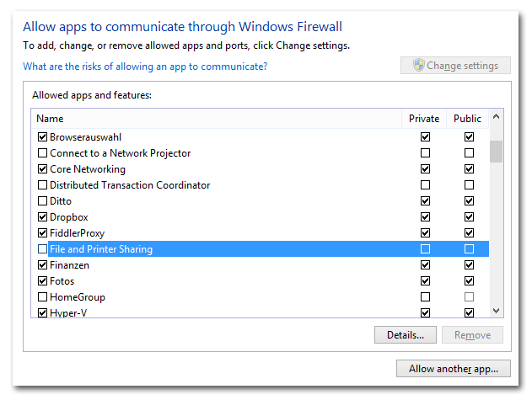Screen dimensions: 532x400
Task: Disable the Core Networking Private checkbox
Action: click(x=425, y=168)
